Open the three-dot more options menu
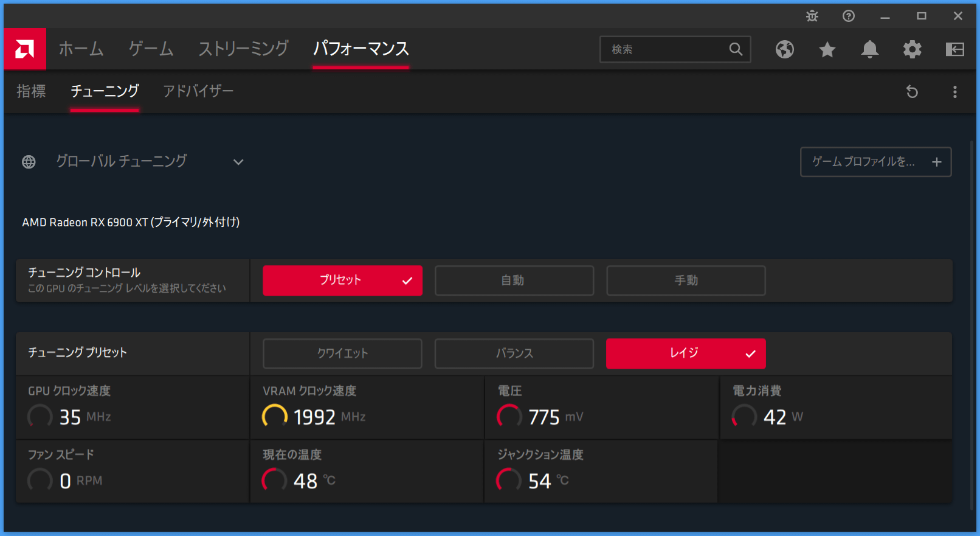This screenshot has width=980, height=536. click(955, 92)
